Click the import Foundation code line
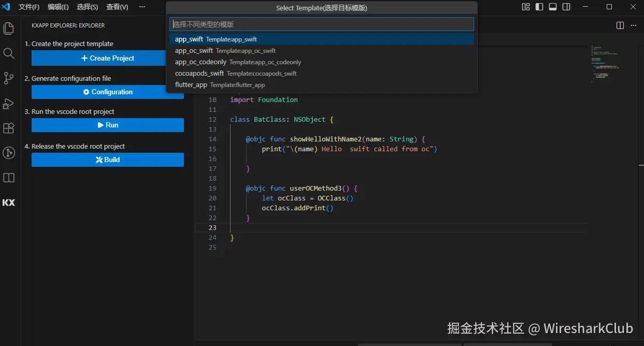644x346 pixels. coord(264,99)
